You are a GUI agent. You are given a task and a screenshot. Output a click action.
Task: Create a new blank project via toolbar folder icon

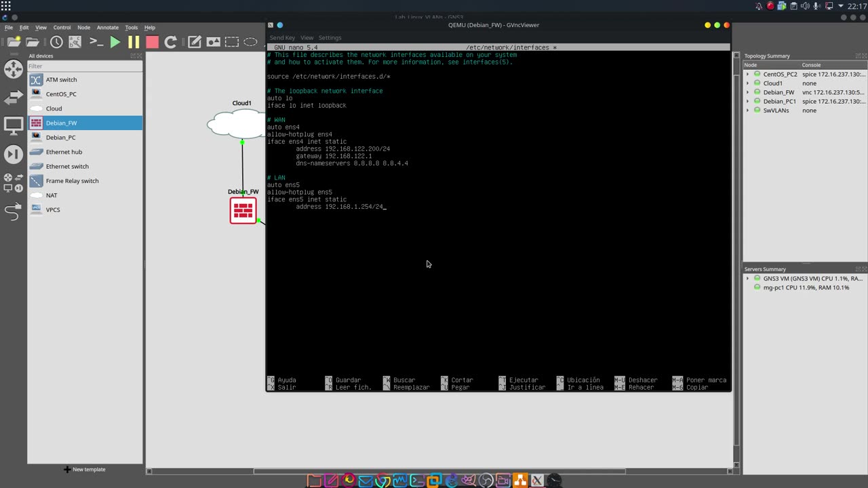pos(14,42)
